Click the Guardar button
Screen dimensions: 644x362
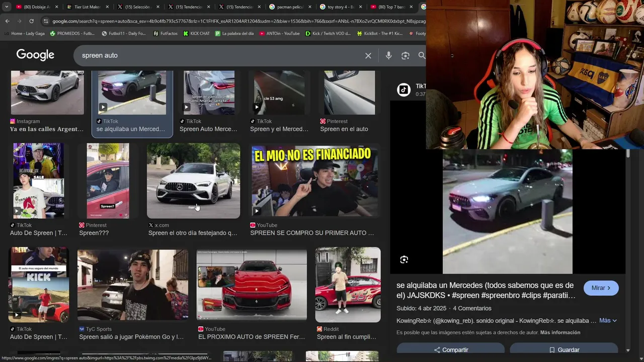coord(563,349)
